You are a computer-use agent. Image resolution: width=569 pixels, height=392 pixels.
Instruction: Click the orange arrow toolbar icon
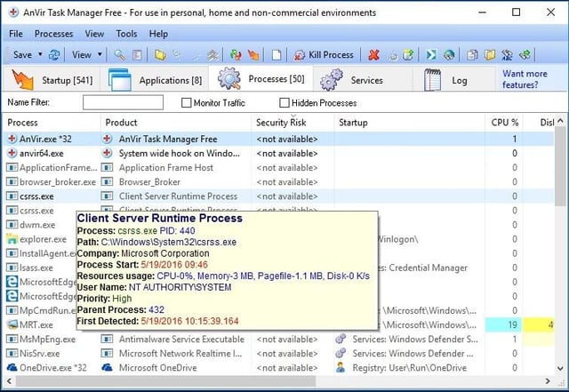pyautogui.click(x=253, y=55)
